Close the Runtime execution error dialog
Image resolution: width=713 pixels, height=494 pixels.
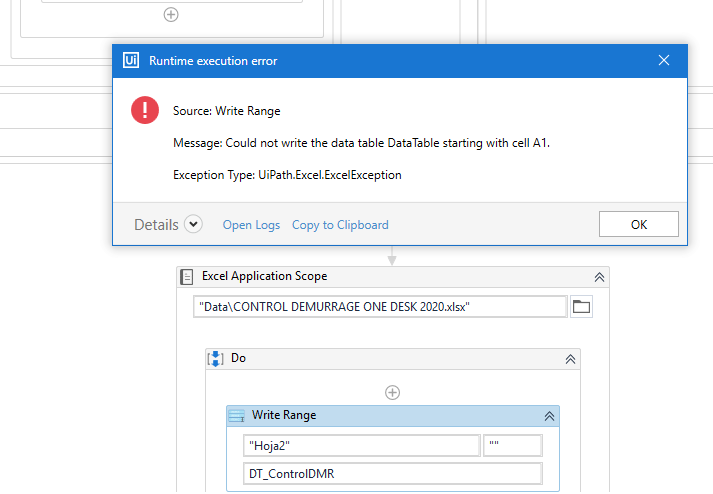click(664, 61)
